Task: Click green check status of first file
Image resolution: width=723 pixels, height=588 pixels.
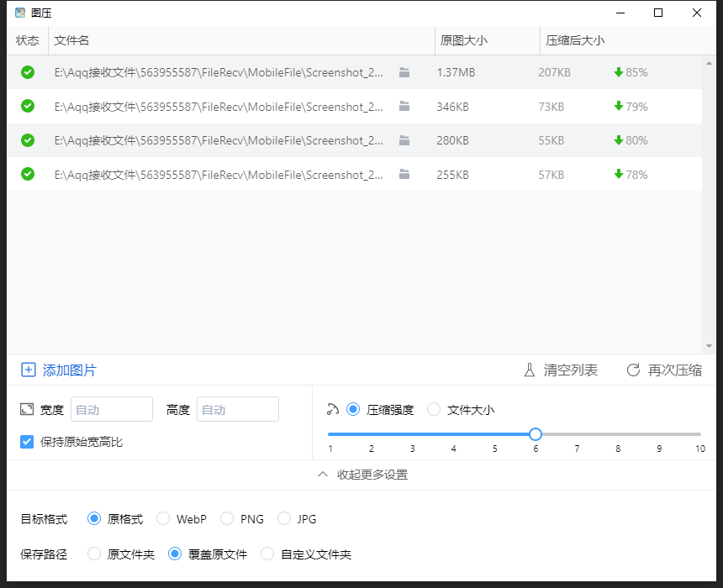Action: coord(28,72)
